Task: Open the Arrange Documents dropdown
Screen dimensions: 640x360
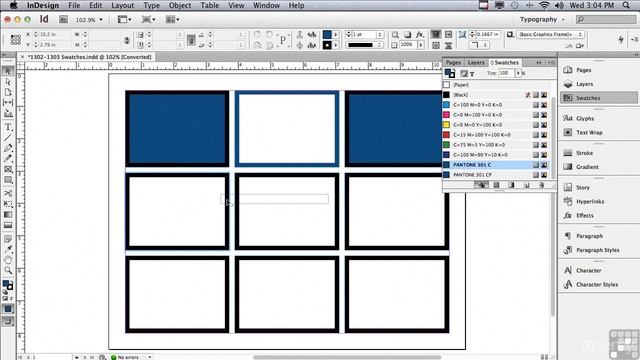Action: (x=173, y=19)
